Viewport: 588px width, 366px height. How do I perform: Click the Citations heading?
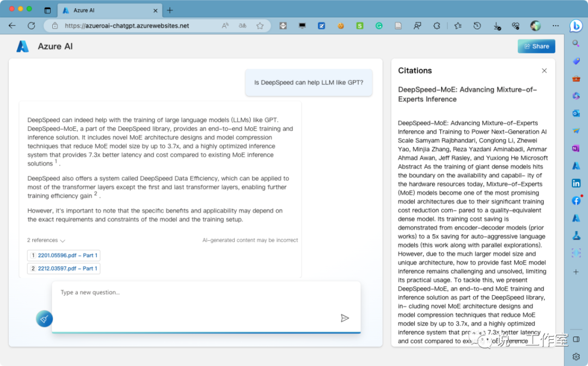[415, 70]
